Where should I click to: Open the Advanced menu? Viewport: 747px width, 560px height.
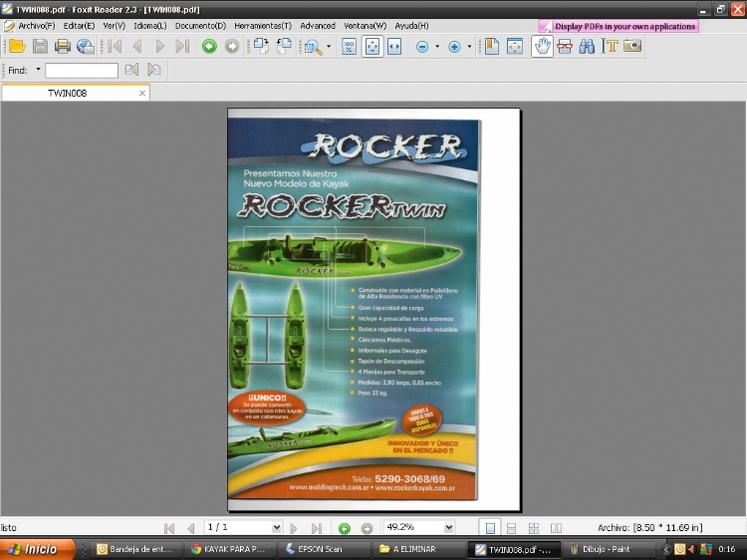pyautogui.click(x=318, y=26)
